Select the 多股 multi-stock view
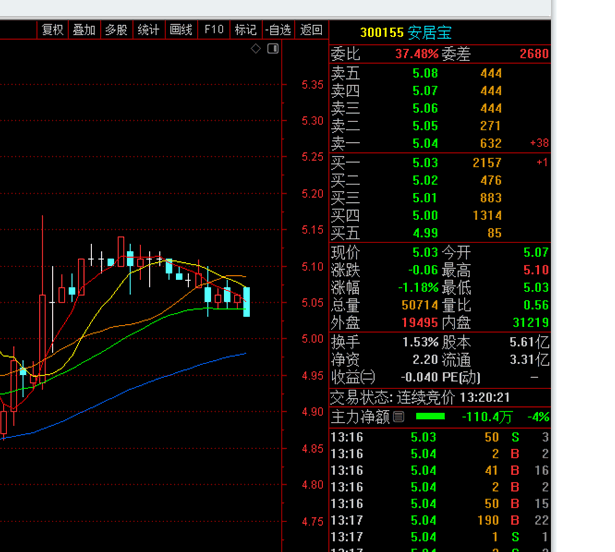This screenshot has height=552, width=615. pyautogui.click(x=116, y=30)
